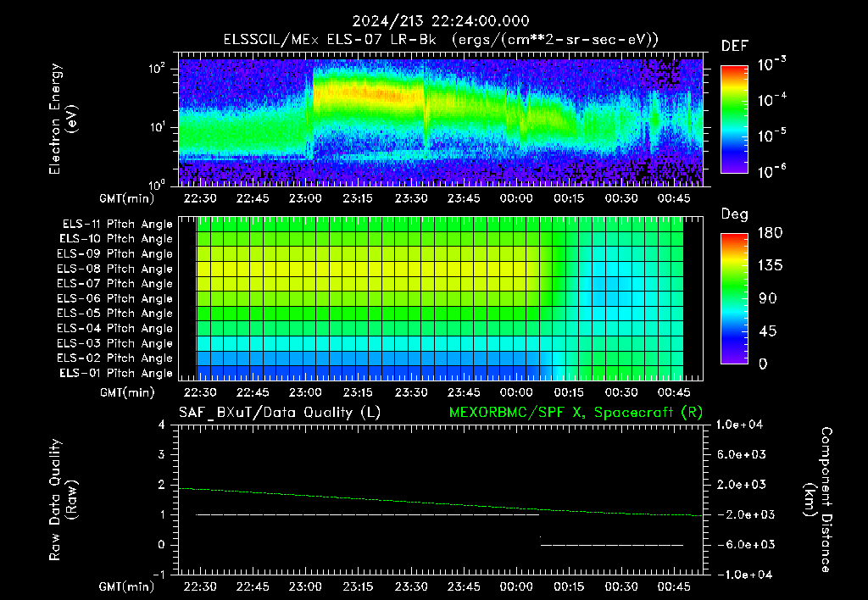The image size is (868, 600).
Task: Select the ELS-07 Pitch Angle row label
Action: pyautogui.click(x=115, y=283)
